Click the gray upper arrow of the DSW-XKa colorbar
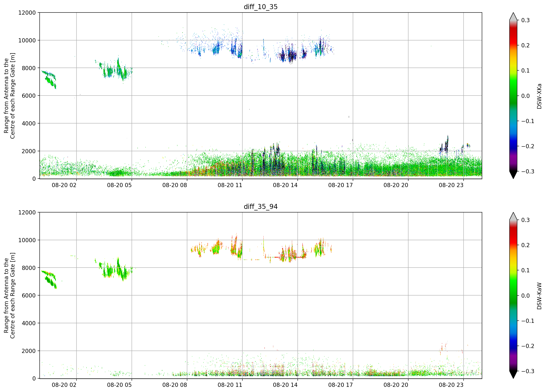Screen dimensions: 546x392 tap(513, 17)
